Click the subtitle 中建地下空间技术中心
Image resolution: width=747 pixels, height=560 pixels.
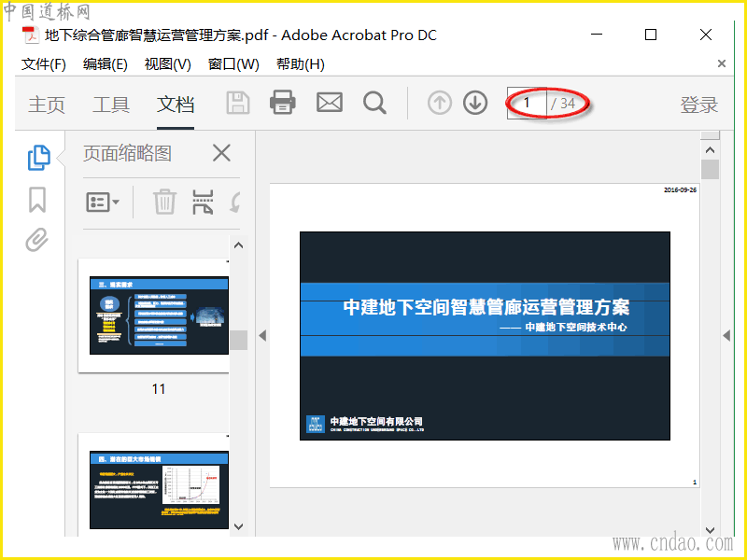[x=576, y=328]
